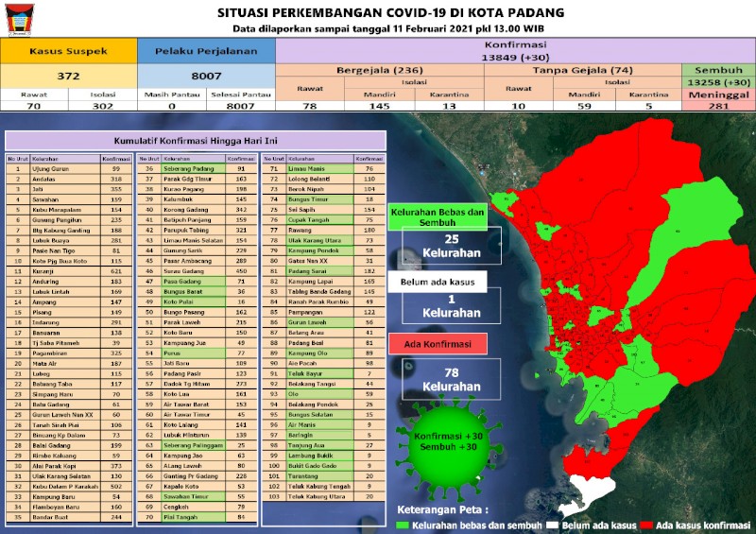The height and width of the screenshot is (534, 756).
Task: Click the 'Bergejala (236)' header
Action: pos(380,71)
